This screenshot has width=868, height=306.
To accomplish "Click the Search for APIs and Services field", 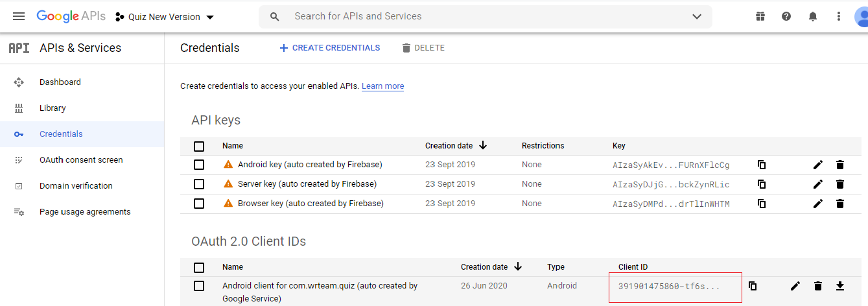I will tap(485, 16).
